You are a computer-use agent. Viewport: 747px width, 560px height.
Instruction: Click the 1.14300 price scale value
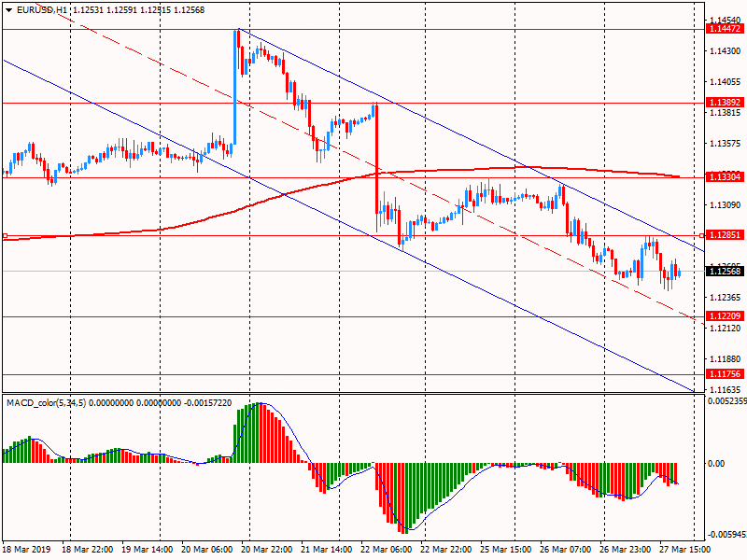[x=726, y=51]
